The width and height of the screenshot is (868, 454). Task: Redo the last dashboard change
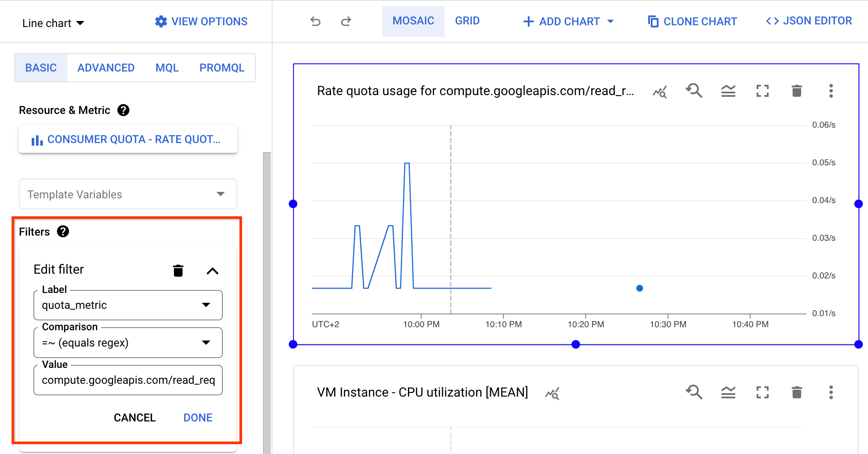click(346, 21)
